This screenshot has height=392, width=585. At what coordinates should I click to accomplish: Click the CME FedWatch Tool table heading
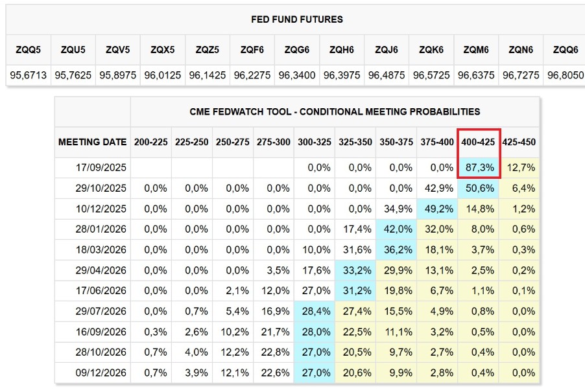pyautogui.click(x=335, y=111)
